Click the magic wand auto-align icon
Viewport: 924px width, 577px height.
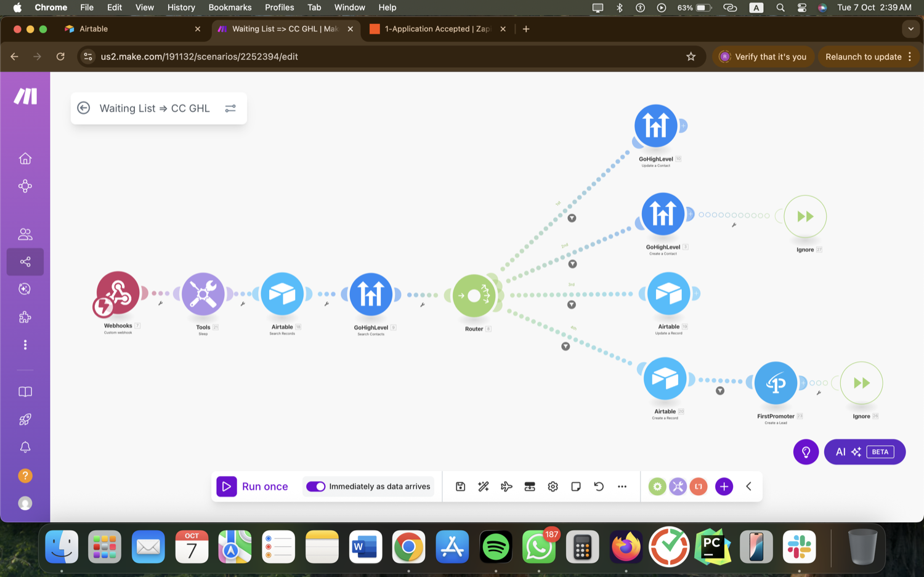tap(484, 486)
